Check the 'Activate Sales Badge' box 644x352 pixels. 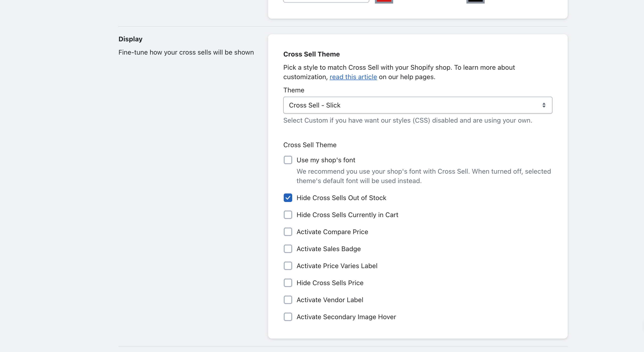288,249
